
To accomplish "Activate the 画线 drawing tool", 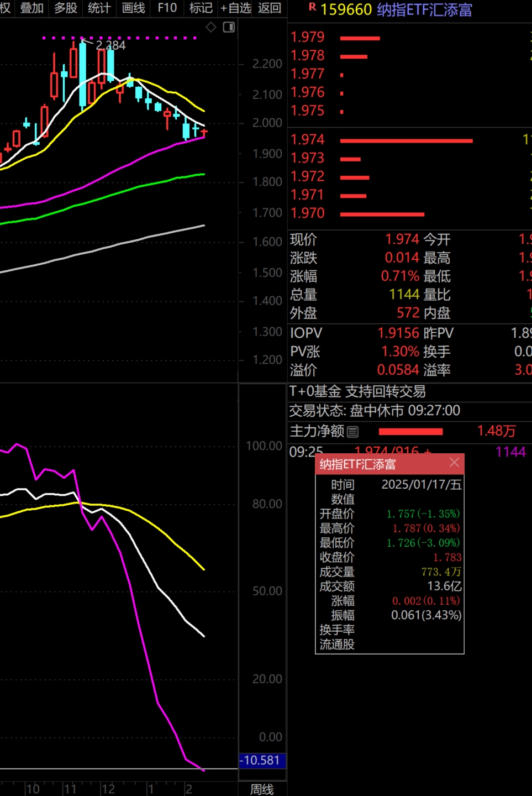I will (133, 8).
